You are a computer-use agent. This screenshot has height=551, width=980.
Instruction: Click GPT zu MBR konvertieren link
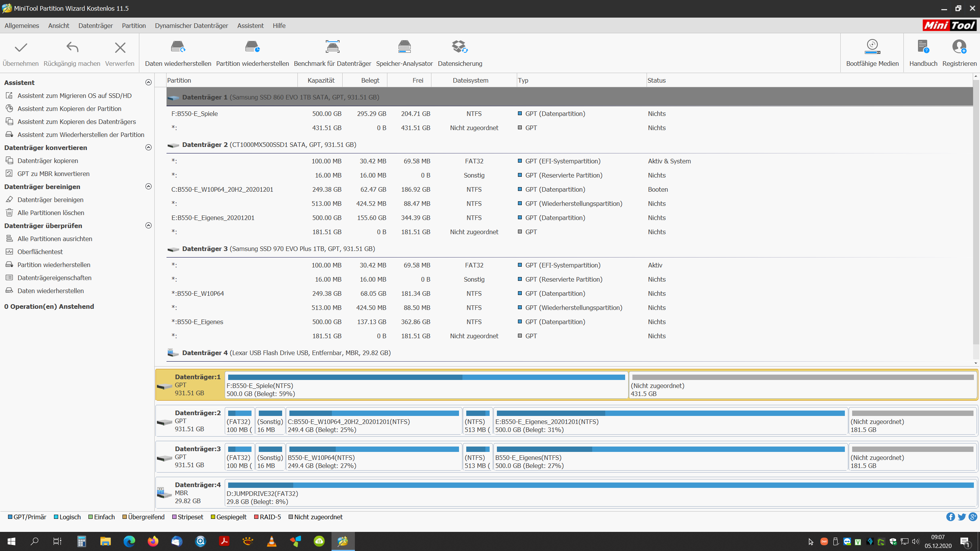click(x=53, y=174)
